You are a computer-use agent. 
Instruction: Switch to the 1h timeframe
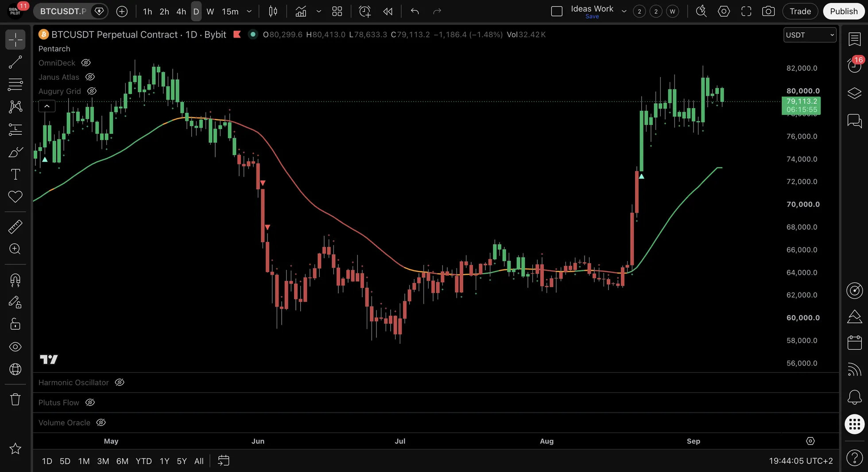tap(147, 12)
